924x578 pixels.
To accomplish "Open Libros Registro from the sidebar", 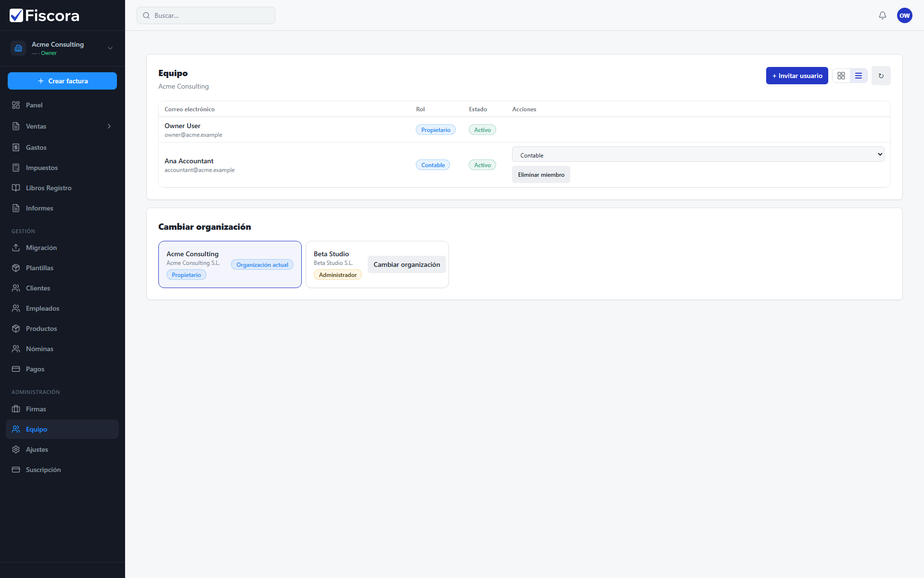I will (62, 188).
